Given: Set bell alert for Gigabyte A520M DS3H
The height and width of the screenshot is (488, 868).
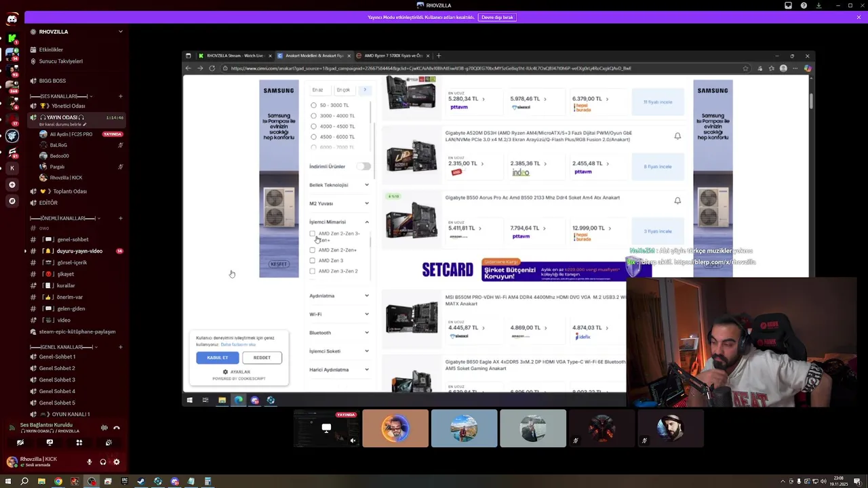Looking at the screenshot, I should (x=677, y=136).
